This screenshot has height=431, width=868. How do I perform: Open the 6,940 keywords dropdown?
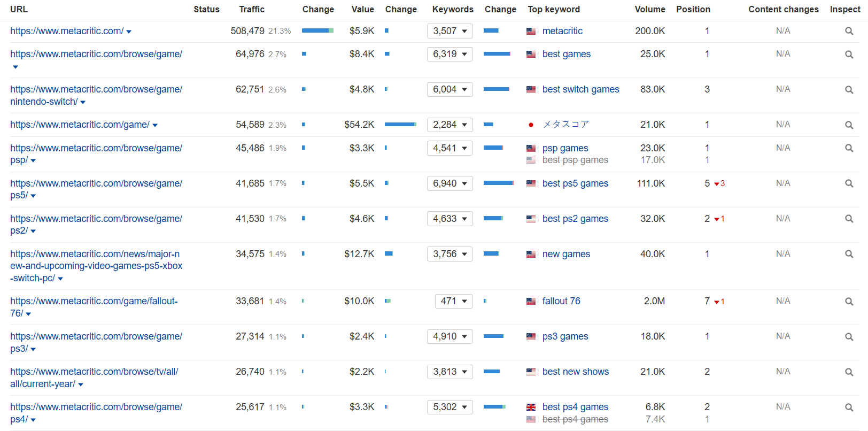point(450,183)
